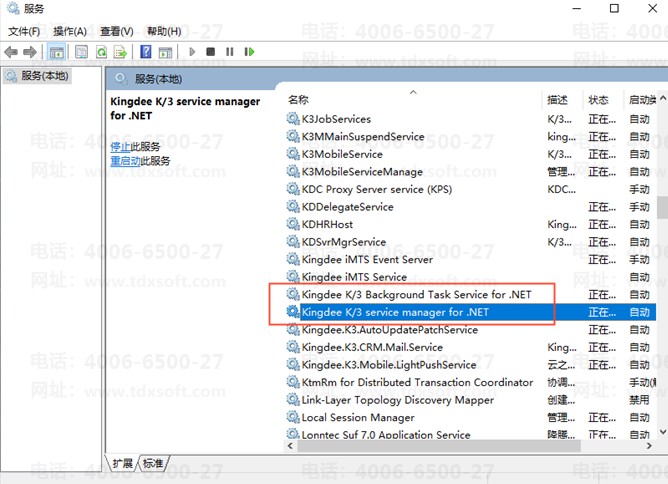
Task: Open the 文件(F) menu
Action: 24,31
